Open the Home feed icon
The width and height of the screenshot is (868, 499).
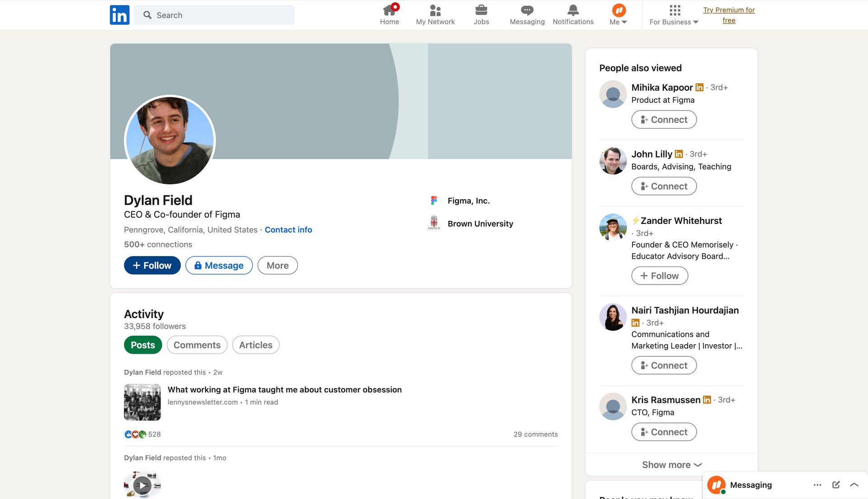point(389,10)
